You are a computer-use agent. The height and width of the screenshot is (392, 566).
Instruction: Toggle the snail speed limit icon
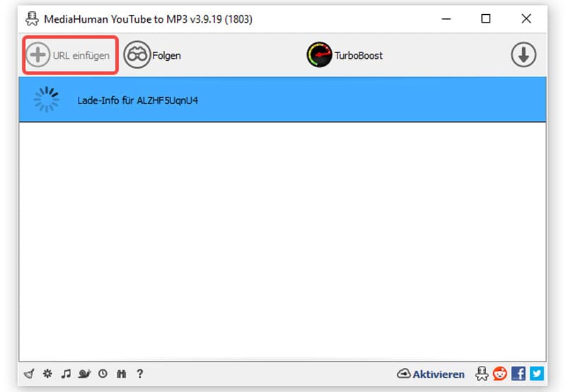point(84,374)
